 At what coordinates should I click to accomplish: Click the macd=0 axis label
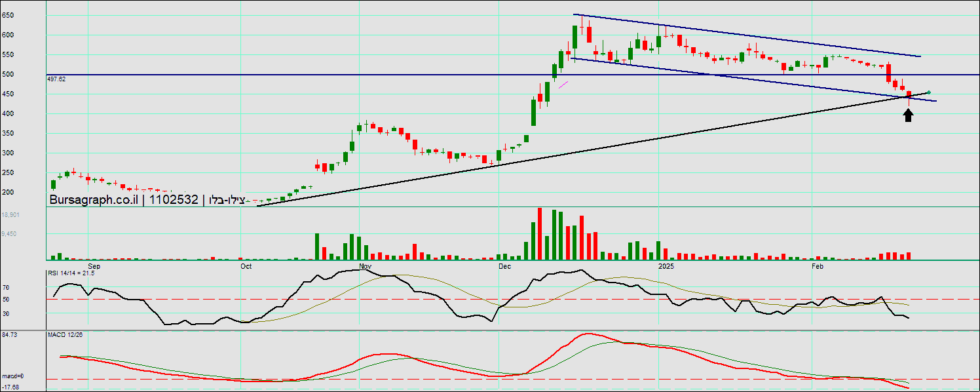pos(12,376)
